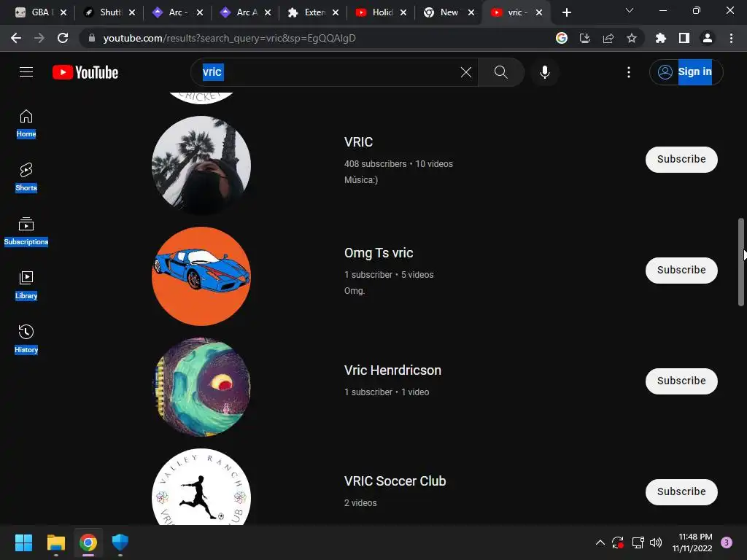This screenshot has height=560, width=747.
Task: Subscribe to Omg Ts vric channel
Action: (681, 271)
